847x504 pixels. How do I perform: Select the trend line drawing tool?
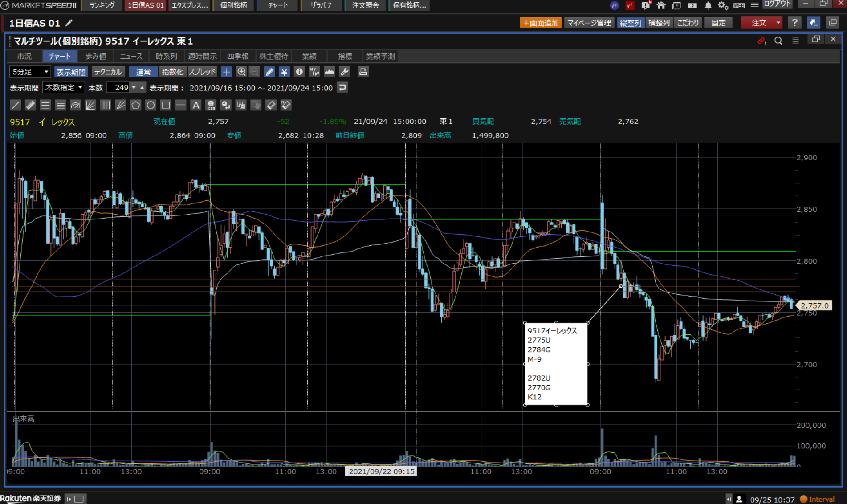click(15, 105)
